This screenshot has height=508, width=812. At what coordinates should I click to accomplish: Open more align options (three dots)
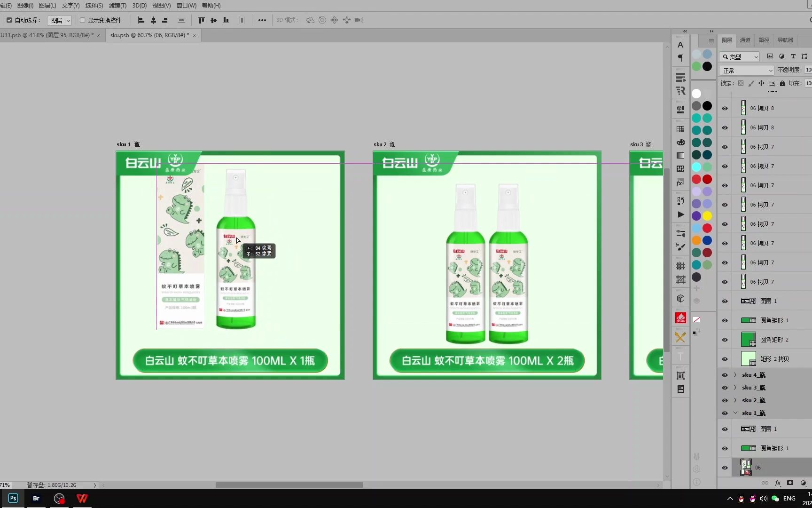pos(262,20)
